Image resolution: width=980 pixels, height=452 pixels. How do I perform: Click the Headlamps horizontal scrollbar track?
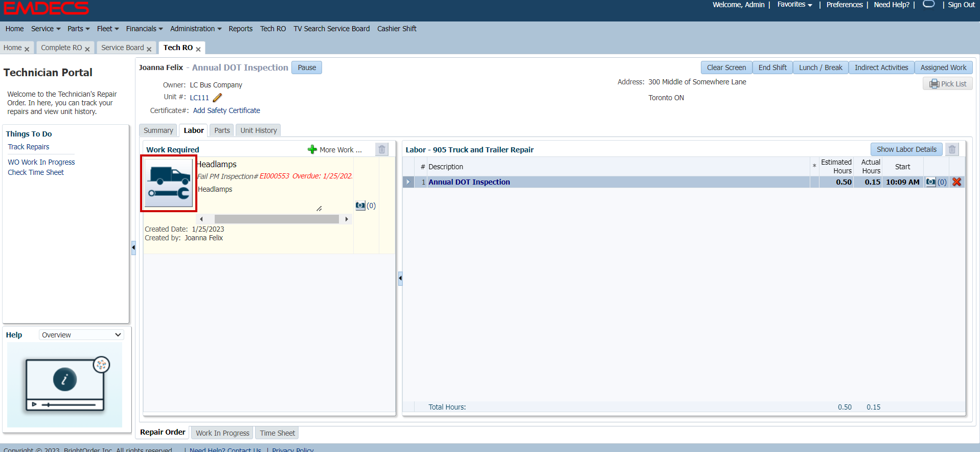tap(277, 219)
